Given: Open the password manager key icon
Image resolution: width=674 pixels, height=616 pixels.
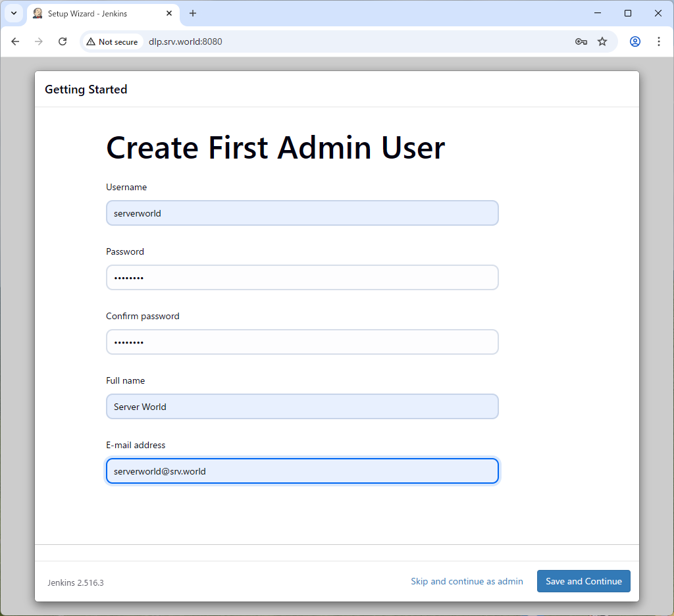Looking at the screenshot, I should click(x=581, y=41).
